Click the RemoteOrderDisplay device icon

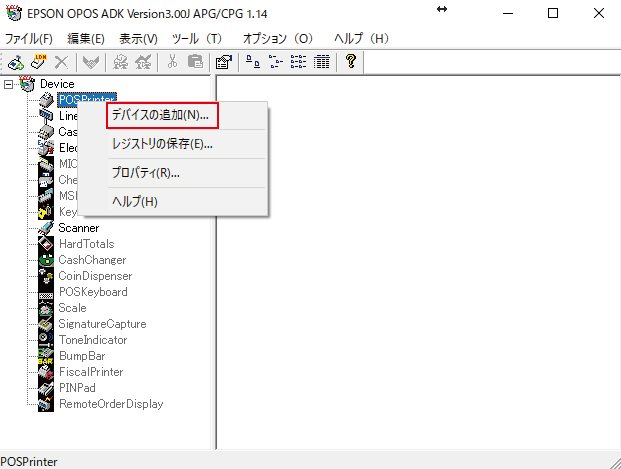[46, 404]
